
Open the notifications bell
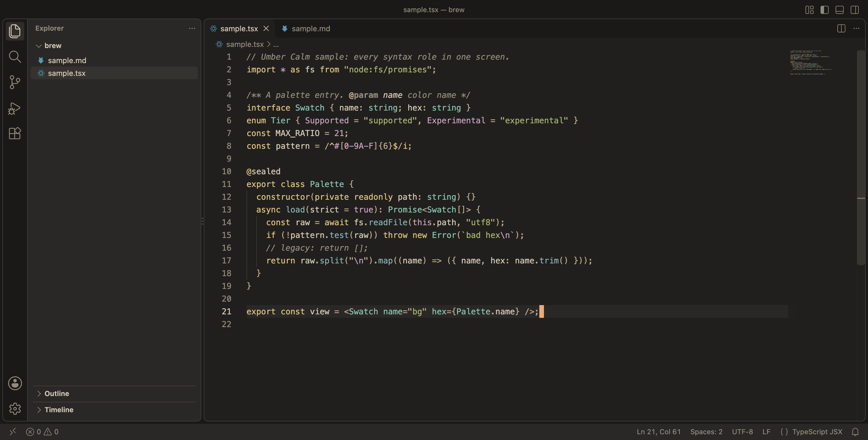(x=855, y=432)
